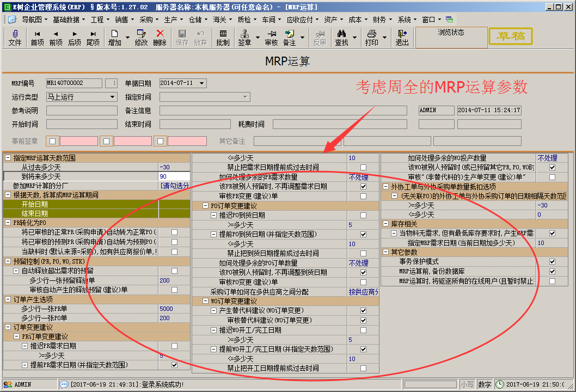576x392 pixels.
Task: Collapse the PR转化为PO section
Action: tap(8, 223)
